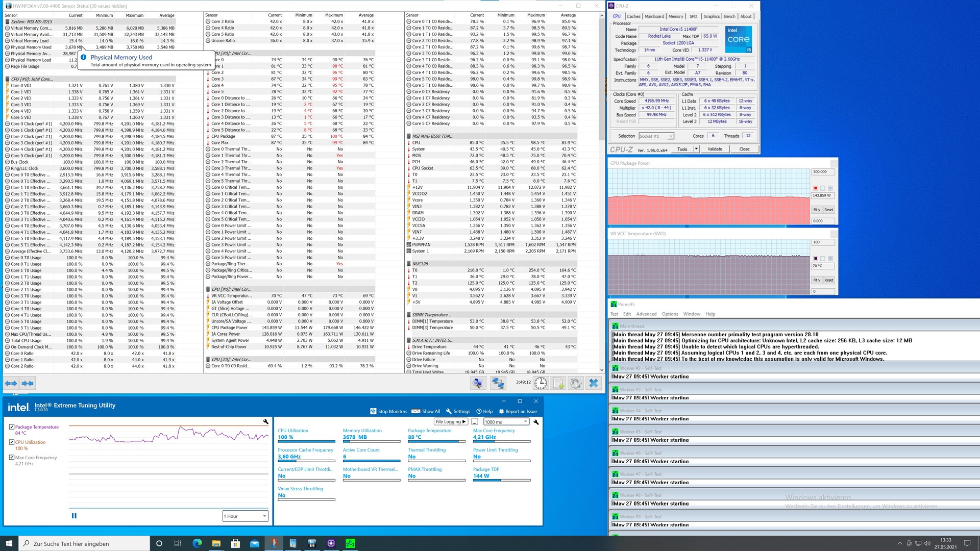Click the shrink columns arrows icon in HWiNFO
The width and height of the screenshot is (980, 551).
click(x=28, y=383)
